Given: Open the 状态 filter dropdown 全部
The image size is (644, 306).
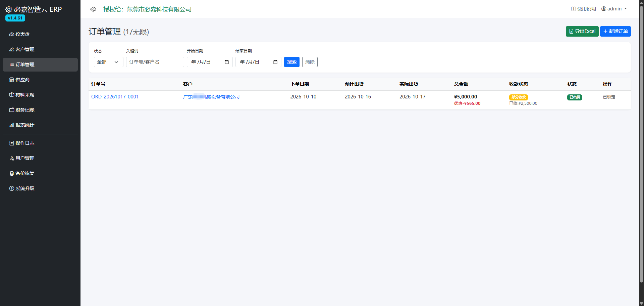Looking at the screenshot, I should pos(108,62).
